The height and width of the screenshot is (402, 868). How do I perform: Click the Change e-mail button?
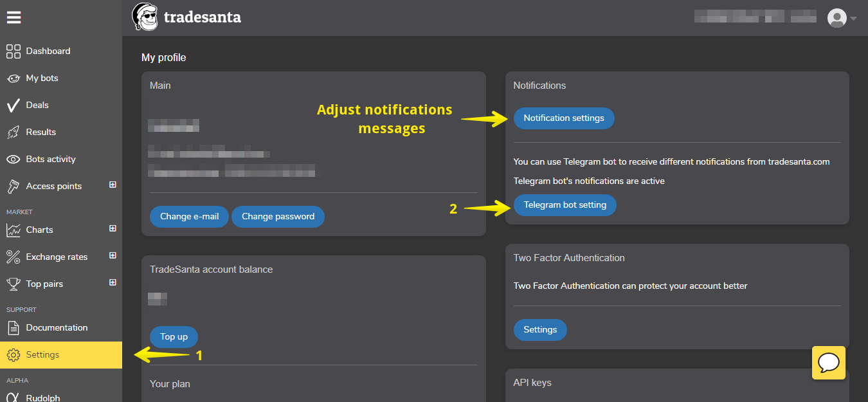tap(189, 217)
